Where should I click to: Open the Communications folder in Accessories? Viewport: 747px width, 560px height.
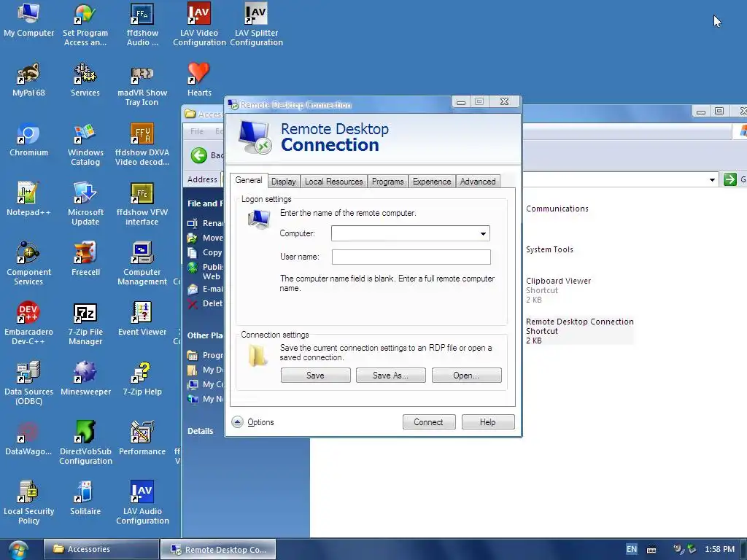[x=557, y=209]
